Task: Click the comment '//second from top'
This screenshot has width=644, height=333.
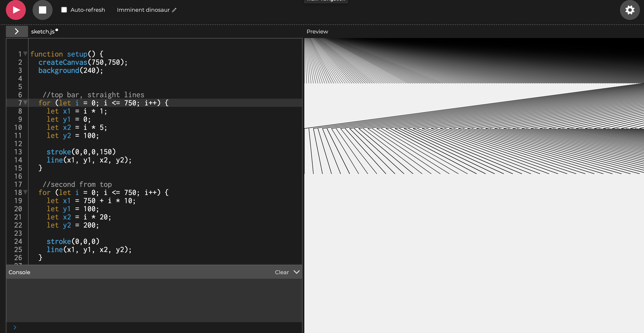Action: click(x=77, y=184)
